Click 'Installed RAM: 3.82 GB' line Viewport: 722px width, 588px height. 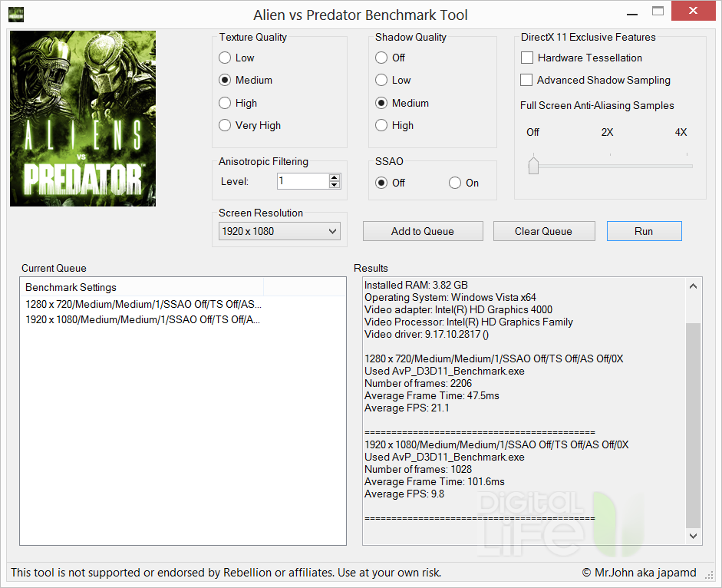(x=416, y=286)
